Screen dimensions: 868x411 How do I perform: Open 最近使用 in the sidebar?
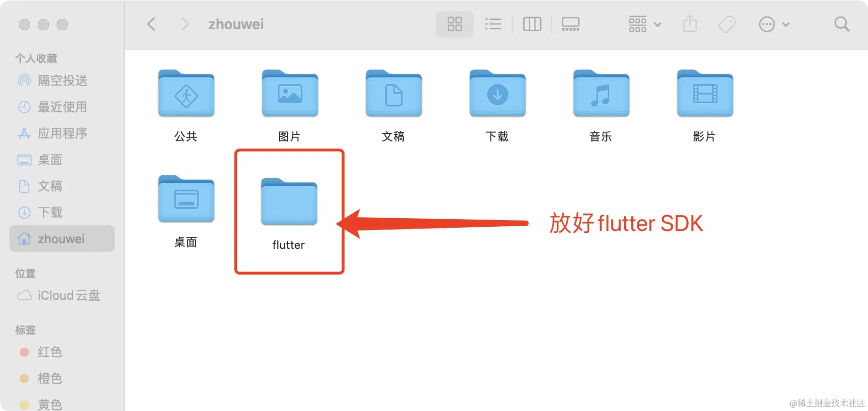(x=62, y=107)
